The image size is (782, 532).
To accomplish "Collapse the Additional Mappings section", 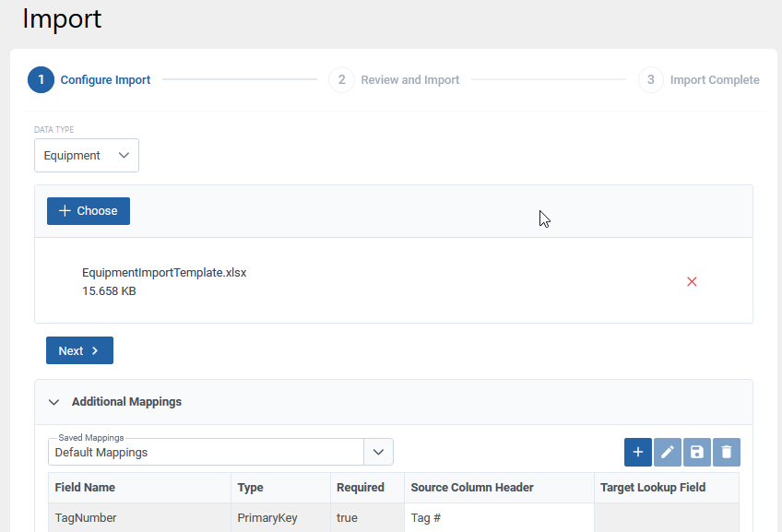I will (53, 402).
